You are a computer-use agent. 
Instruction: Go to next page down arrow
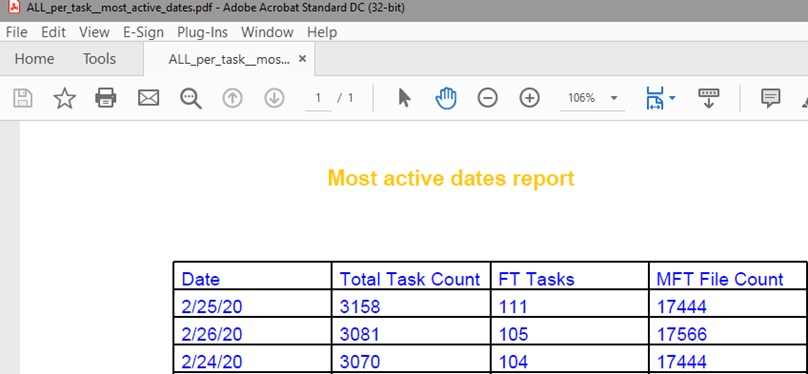[x=274, y=98]
